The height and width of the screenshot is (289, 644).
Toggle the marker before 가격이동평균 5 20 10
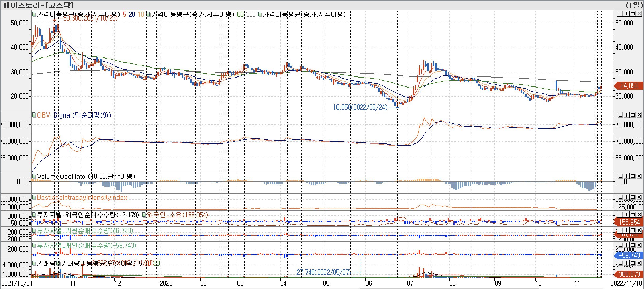(x=34, y=14)
